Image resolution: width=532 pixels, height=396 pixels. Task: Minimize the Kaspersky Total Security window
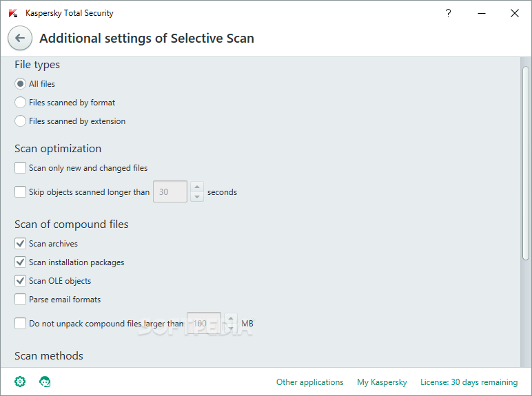482,13
